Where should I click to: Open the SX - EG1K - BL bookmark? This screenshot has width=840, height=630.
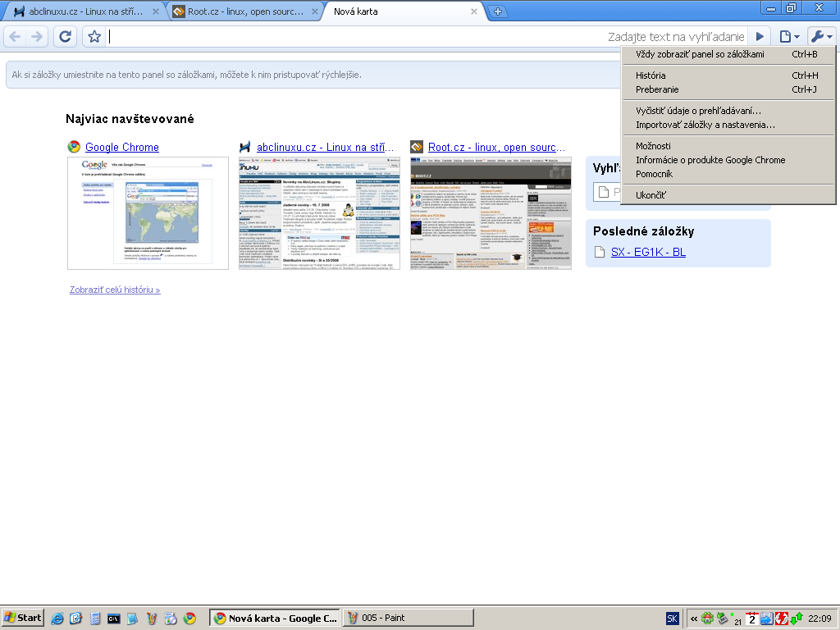(x=648, y=252)
